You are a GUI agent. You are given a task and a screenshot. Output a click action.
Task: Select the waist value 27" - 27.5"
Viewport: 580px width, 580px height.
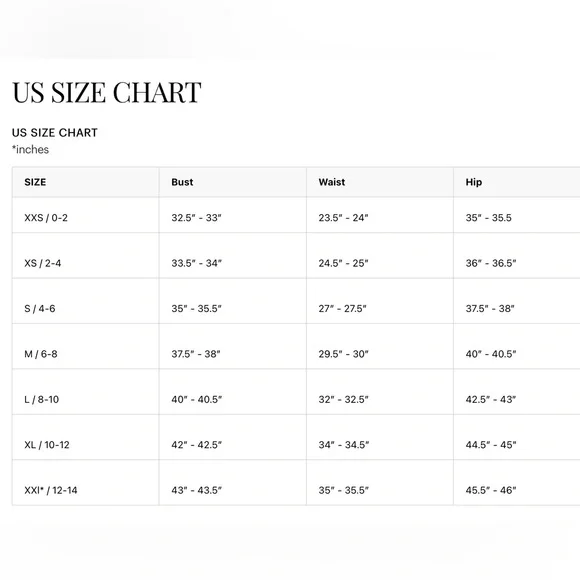point(343,308)
